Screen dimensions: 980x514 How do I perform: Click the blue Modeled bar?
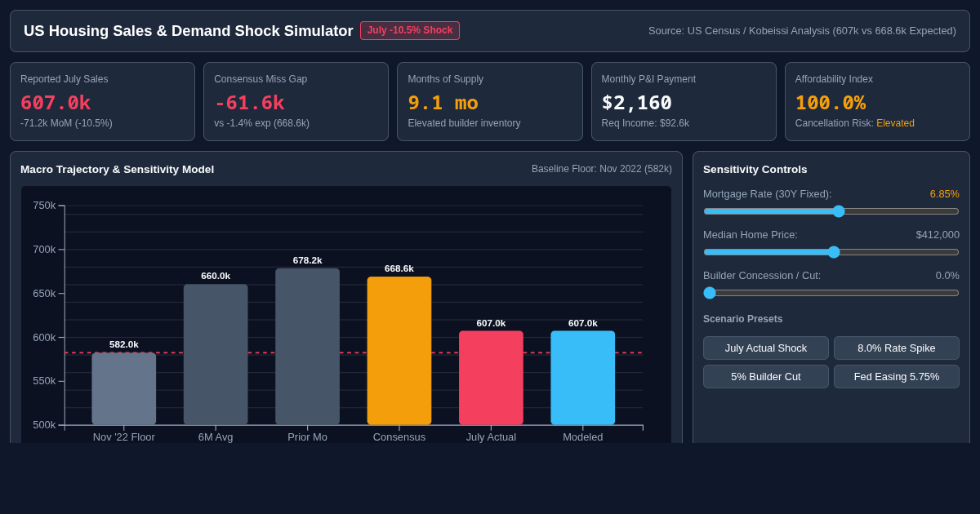pyautogui.click(x=583, y=378)
